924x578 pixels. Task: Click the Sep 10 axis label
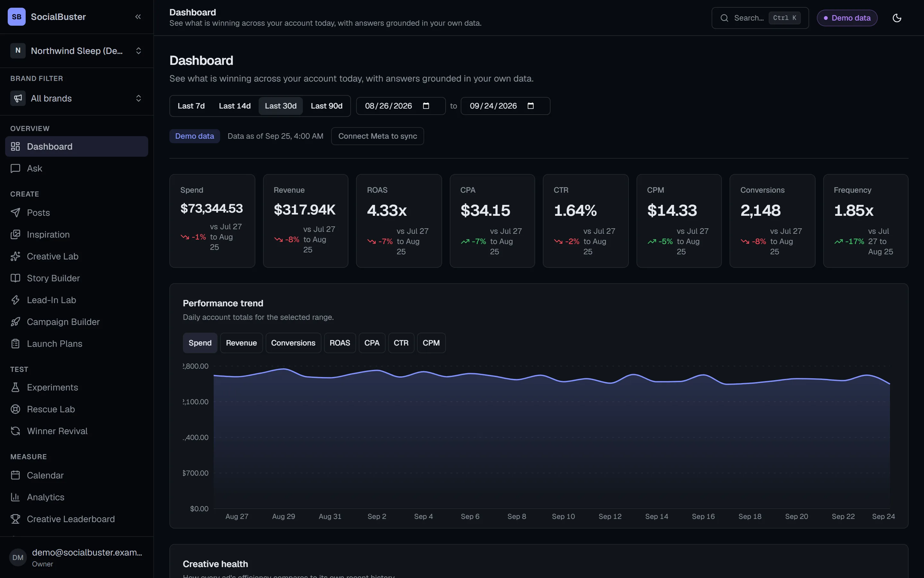tap(563, 516)
